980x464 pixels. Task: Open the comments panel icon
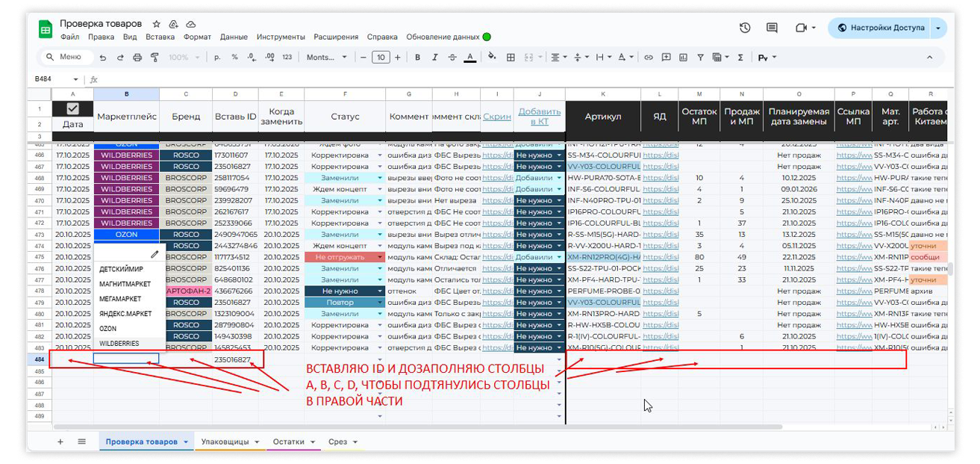(772, 28)
